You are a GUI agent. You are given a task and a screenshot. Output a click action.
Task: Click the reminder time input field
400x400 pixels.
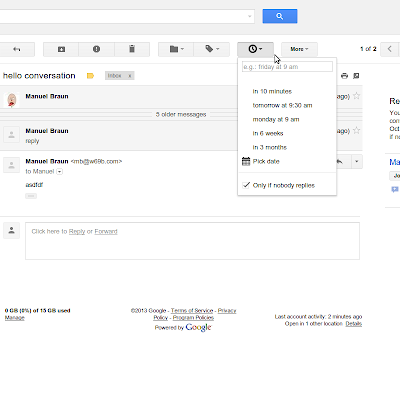287,67
